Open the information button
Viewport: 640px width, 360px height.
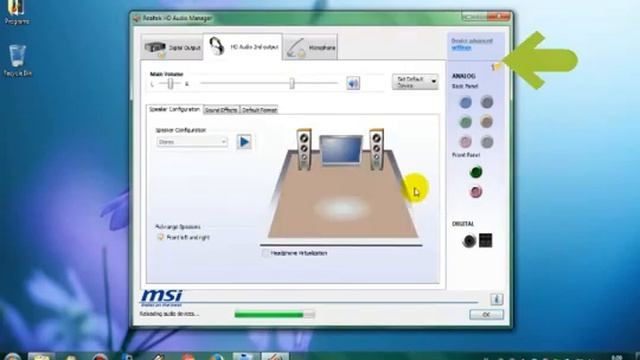coord(496,299)
